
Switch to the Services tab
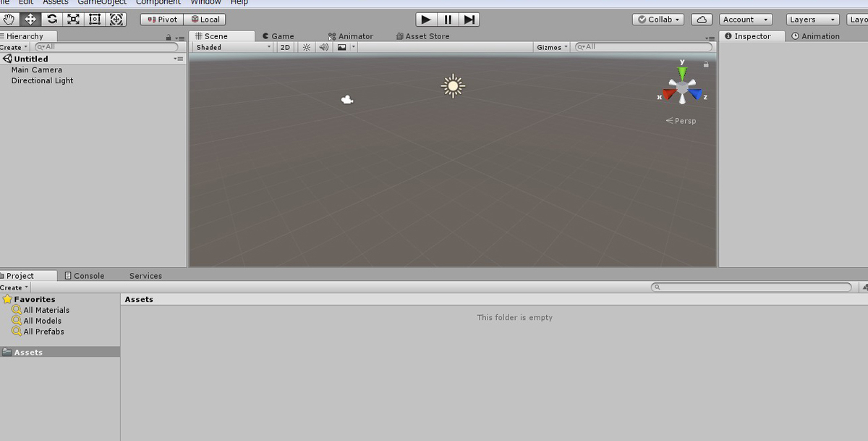(x=145, y=276)
